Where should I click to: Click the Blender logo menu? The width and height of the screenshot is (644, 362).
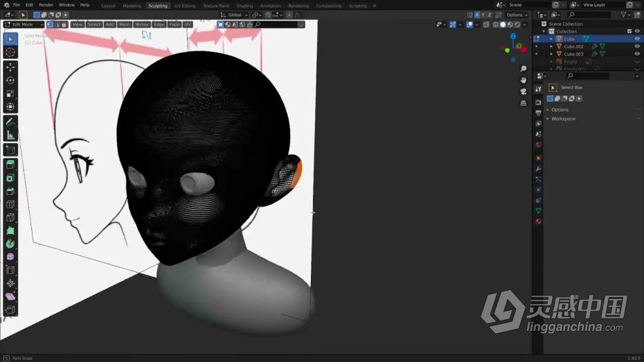[6, 5]
